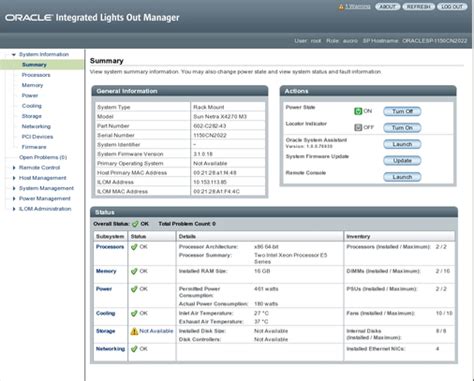This screenshot has width=474, height=381.
Task: Open Storage in the navigation tree
Action: pos(32,116)
